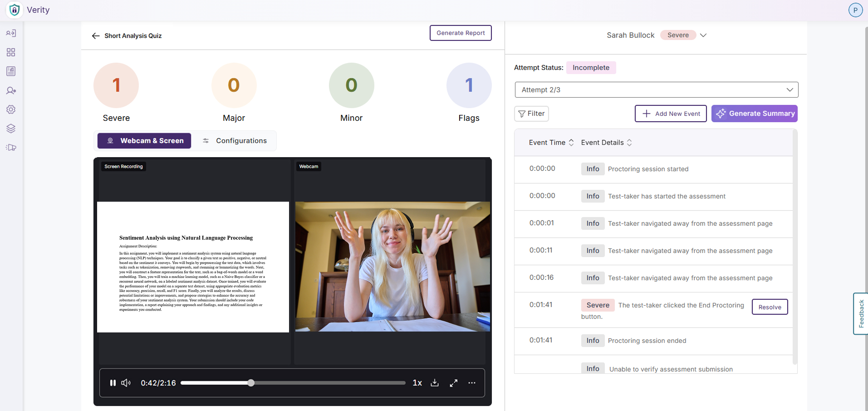The image size is (868, 411).
Task: Open the Feedback side tab
Action: pyautogui.click(x=861, y=314)
